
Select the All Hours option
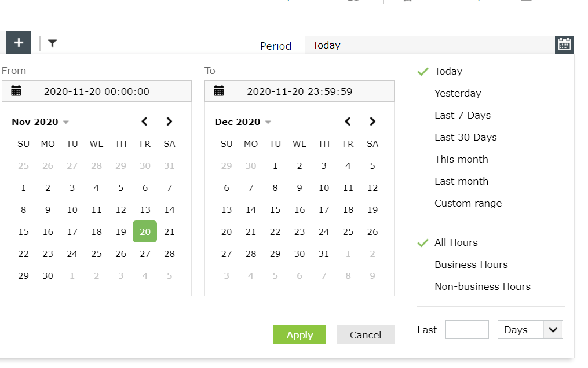[x=456, y=242]
